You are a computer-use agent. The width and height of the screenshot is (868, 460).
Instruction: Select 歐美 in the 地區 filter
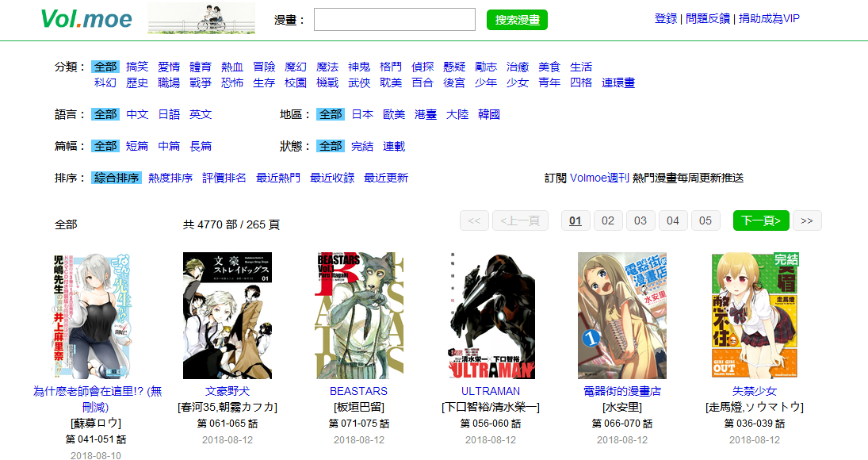(x=394, y=114)
